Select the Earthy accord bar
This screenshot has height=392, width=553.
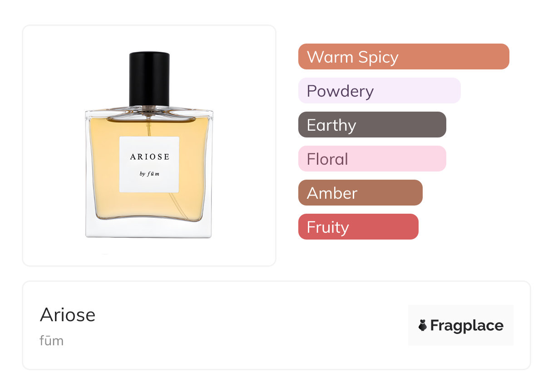pyautogui.click(x=372, y=125)
